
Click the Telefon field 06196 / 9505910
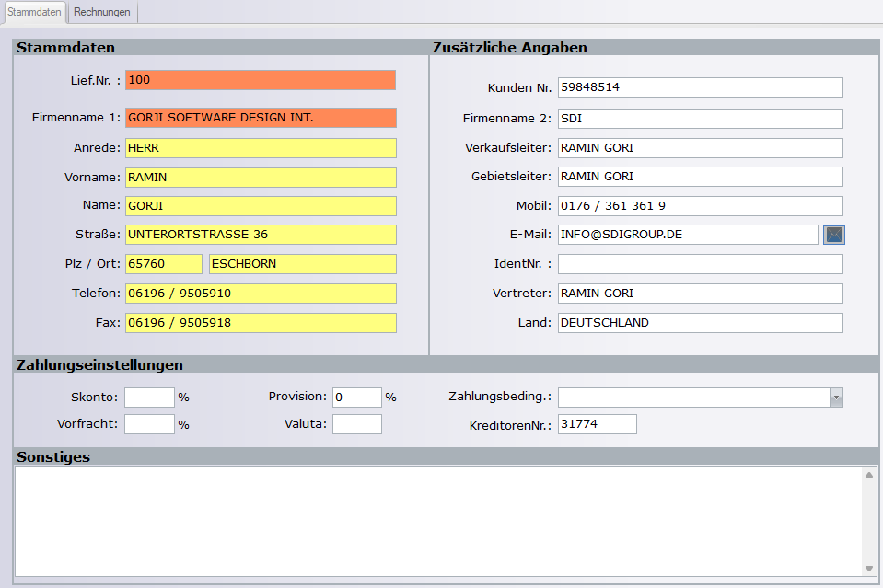click(261, 294)
